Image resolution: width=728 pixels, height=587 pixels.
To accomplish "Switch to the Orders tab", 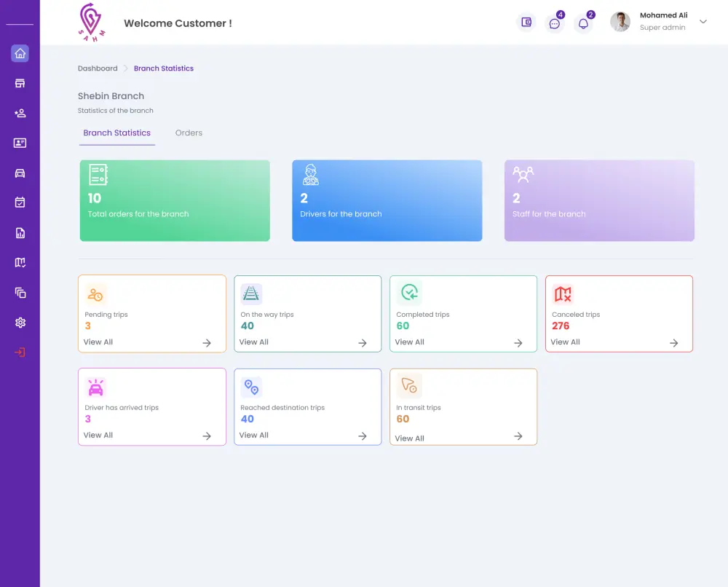I will click(x=189, y=133).
